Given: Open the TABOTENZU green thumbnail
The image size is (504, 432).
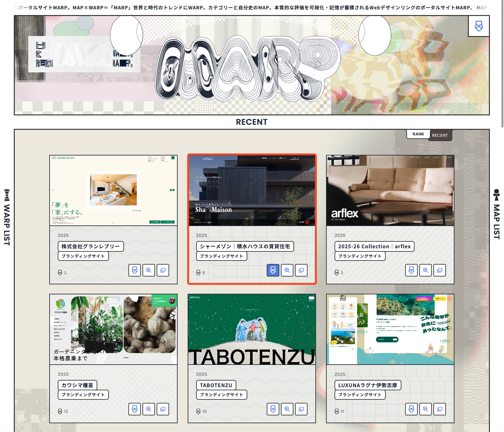Looking at the screenshot, I should [x=252, y=329].
